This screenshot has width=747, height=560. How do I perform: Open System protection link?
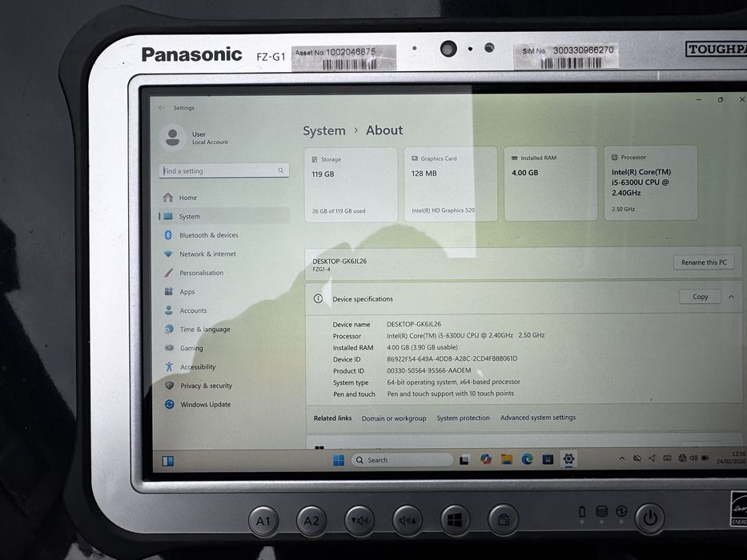(x=463, y=418)
